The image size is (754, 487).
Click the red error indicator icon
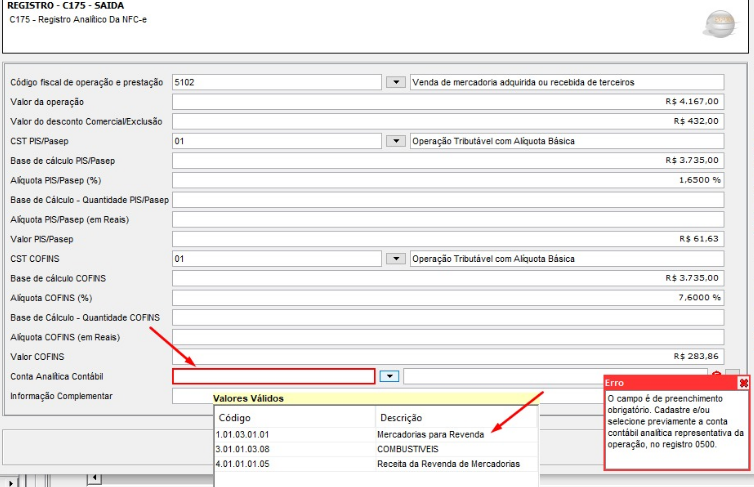(716, 376)
